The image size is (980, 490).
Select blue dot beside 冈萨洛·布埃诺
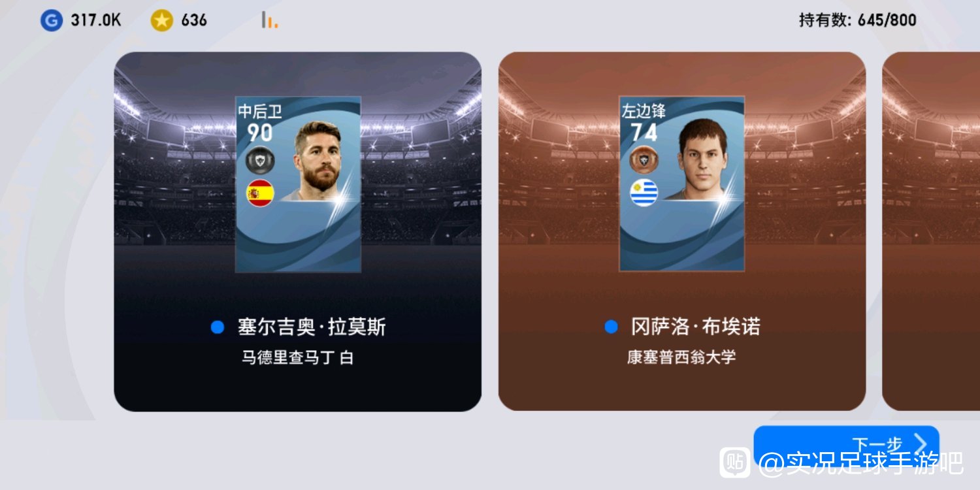click(611, 327)
